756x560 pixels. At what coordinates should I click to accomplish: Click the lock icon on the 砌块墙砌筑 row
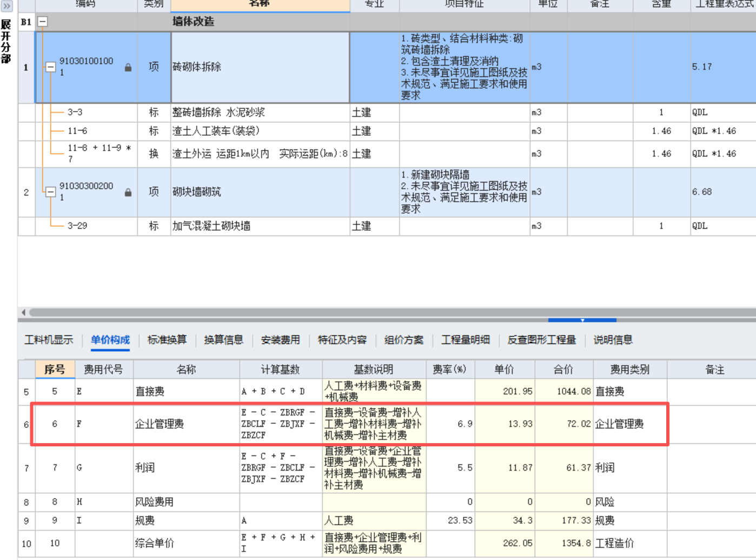click(128, 192)
